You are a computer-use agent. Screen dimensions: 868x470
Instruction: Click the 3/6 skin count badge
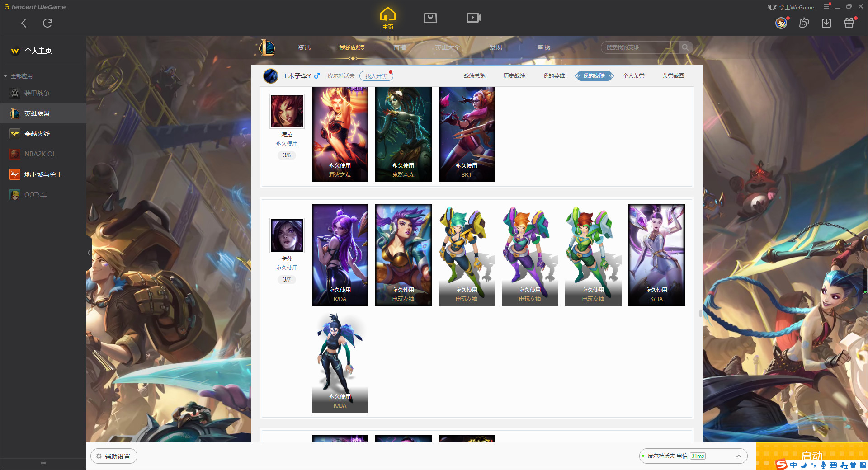[287, 155]
